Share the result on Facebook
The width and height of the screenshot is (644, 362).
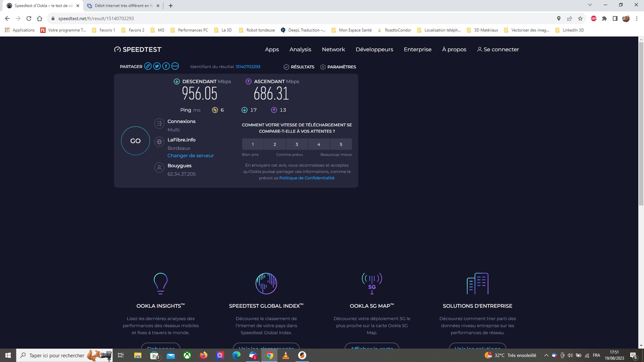pos(166,66)
